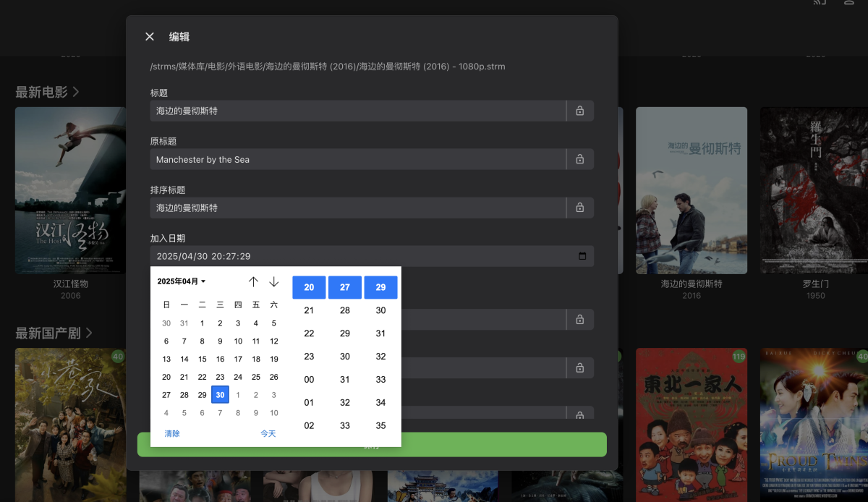This screenshot has height=502, width=868.
Task: Click the 标题 input containing 海边的曼彻斯特
Action: pos(358,111)
